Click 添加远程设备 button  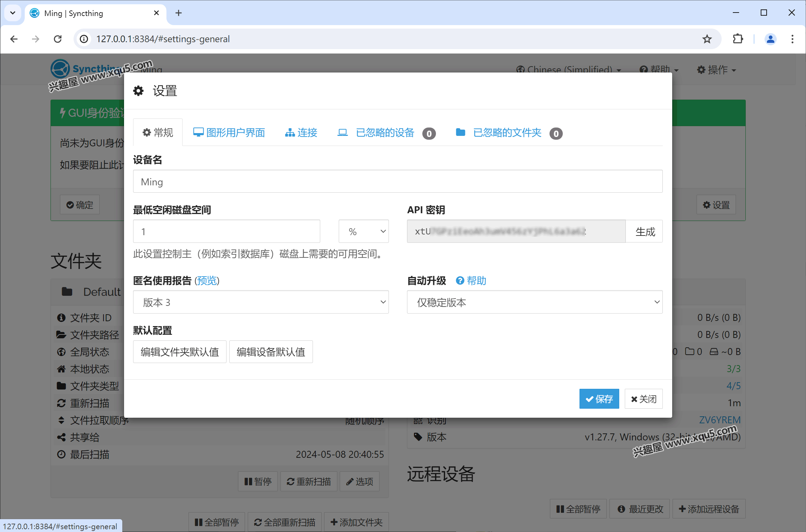[709, 509]
